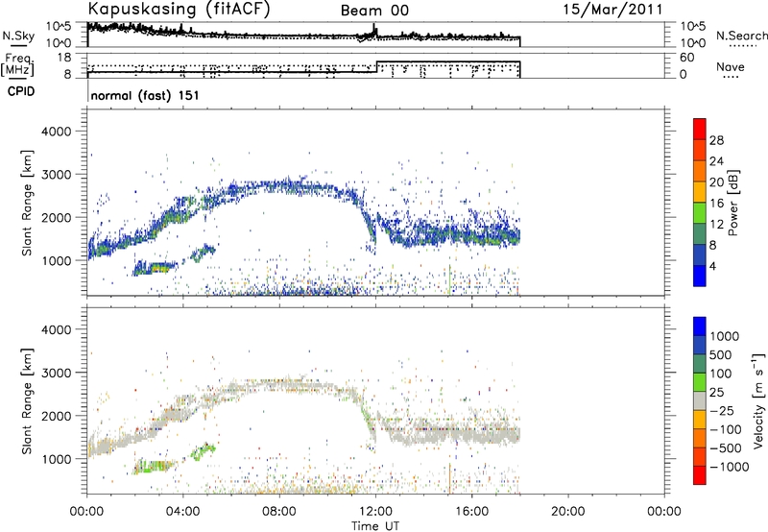Viewport: 768px width, 532px height.
Task: Click the "60" Nave axis tick
Action: [x=687, y=58]
